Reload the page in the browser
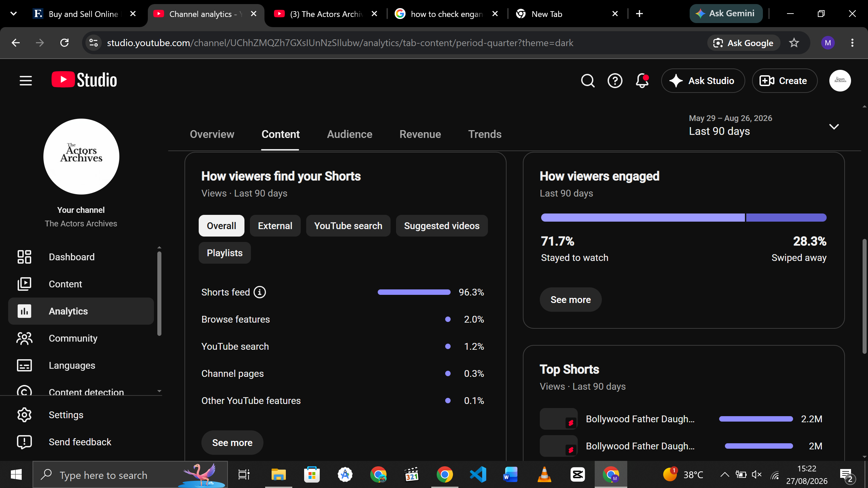868x488 pixels. [64, 43]
